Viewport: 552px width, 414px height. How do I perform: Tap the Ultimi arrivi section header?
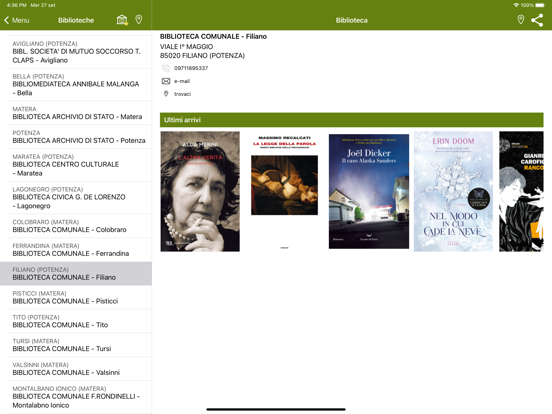click(352, 120)
